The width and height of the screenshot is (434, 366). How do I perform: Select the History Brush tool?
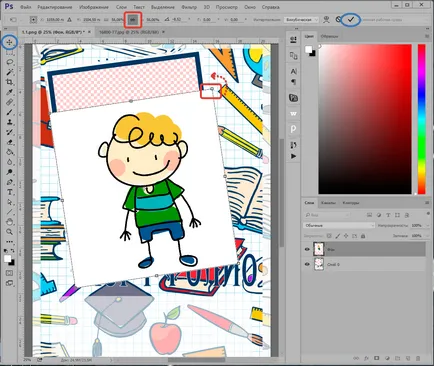[9, 132]
